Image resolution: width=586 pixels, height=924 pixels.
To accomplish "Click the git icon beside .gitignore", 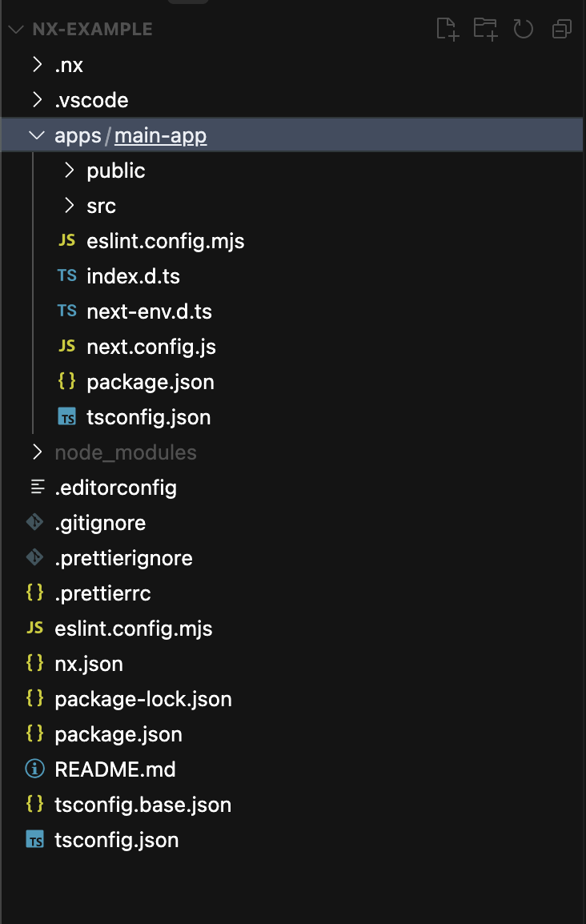I will tap(34, 523).
